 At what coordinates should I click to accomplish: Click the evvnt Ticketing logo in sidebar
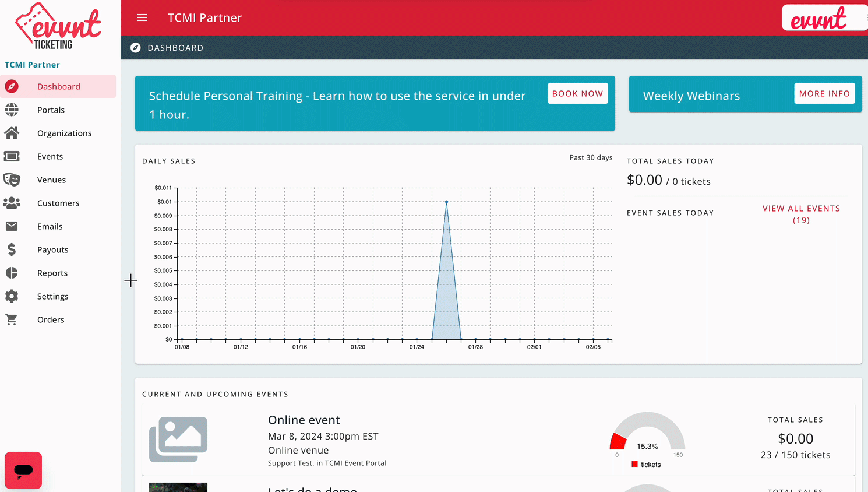(58, 26)
